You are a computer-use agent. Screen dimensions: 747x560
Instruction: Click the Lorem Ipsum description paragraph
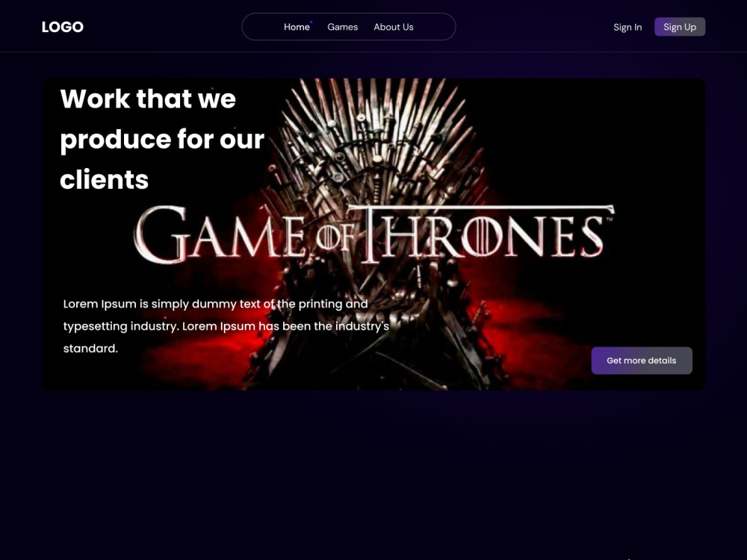coord(226,326)
